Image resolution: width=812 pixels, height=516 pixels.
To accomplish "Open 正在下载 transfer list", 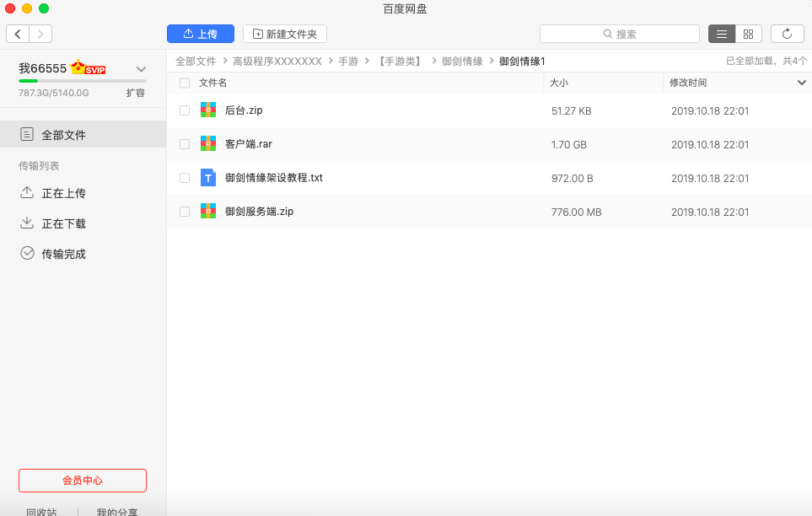I will tap(63, 223).
